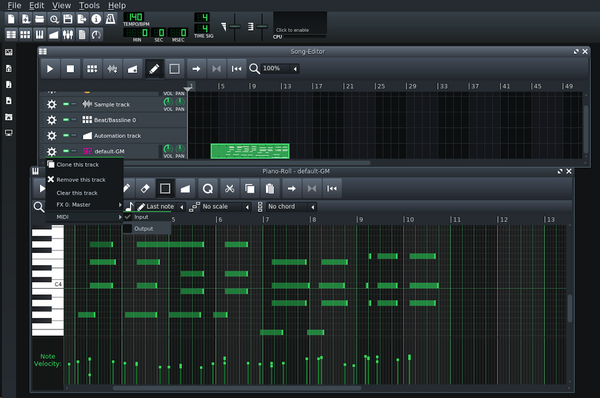Show the Automation Editor from the main toolbar
Viewport: 600px width, 398px height.
coord(54,34)
